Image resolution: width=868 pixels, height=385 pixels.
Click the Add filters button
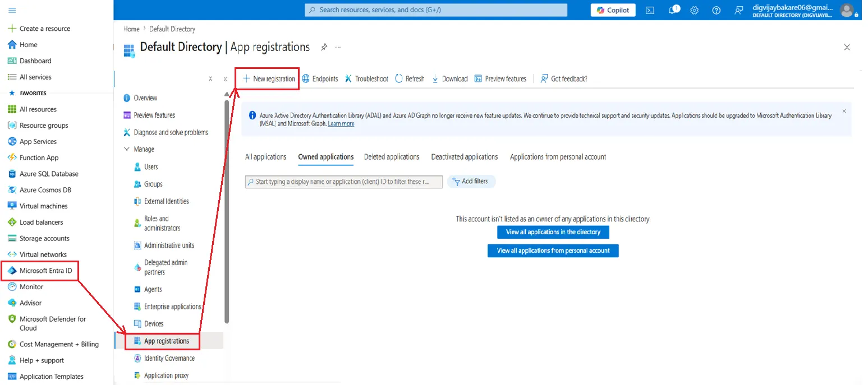click(x=471, y=182)
